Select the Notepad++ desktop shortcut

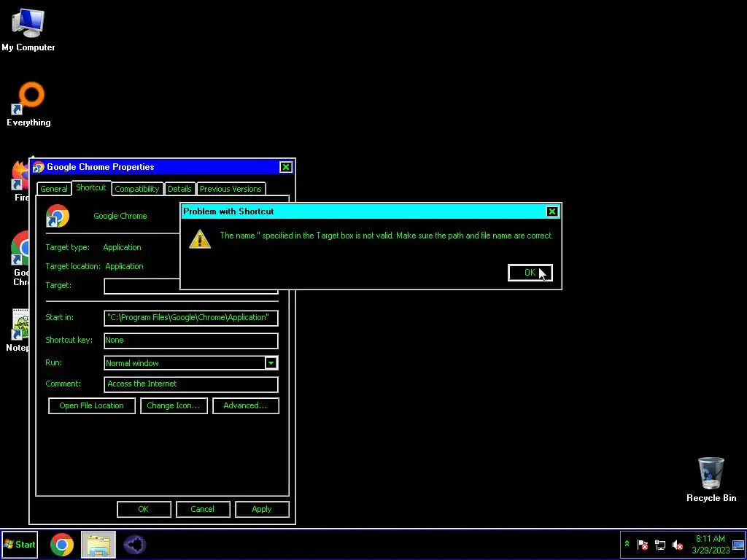click(x=18, y=330)
